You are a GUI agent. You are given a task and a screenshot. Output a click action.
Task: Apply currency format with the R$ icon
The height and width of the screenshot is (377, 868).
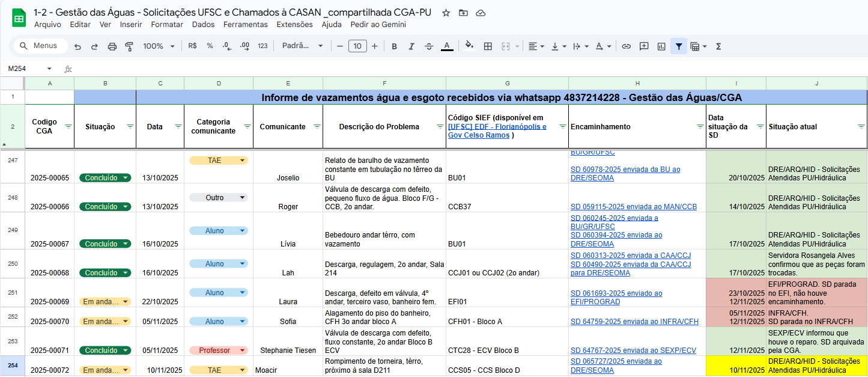click(x=191, y=46)
